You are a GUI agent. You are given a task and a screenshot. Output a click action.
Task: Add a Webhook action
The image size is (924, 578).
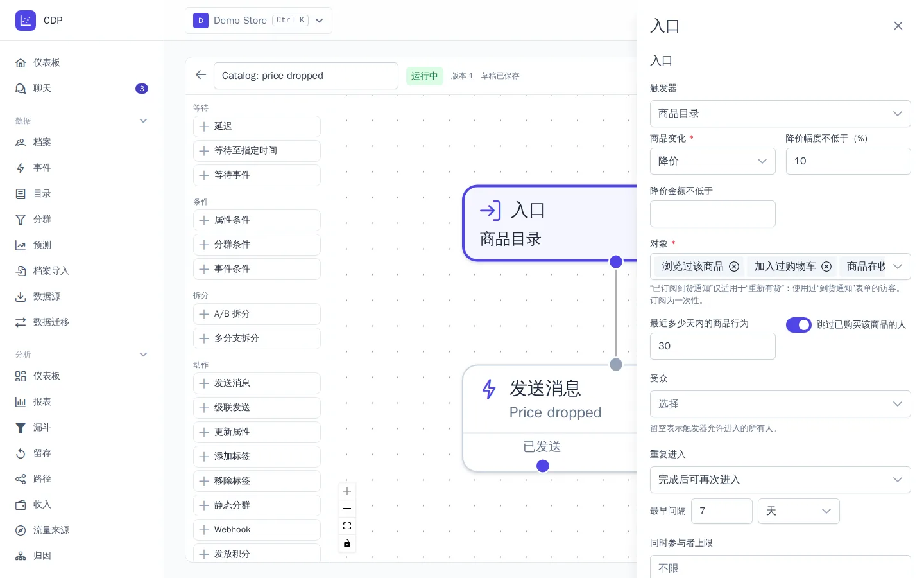tap(257, 530)
